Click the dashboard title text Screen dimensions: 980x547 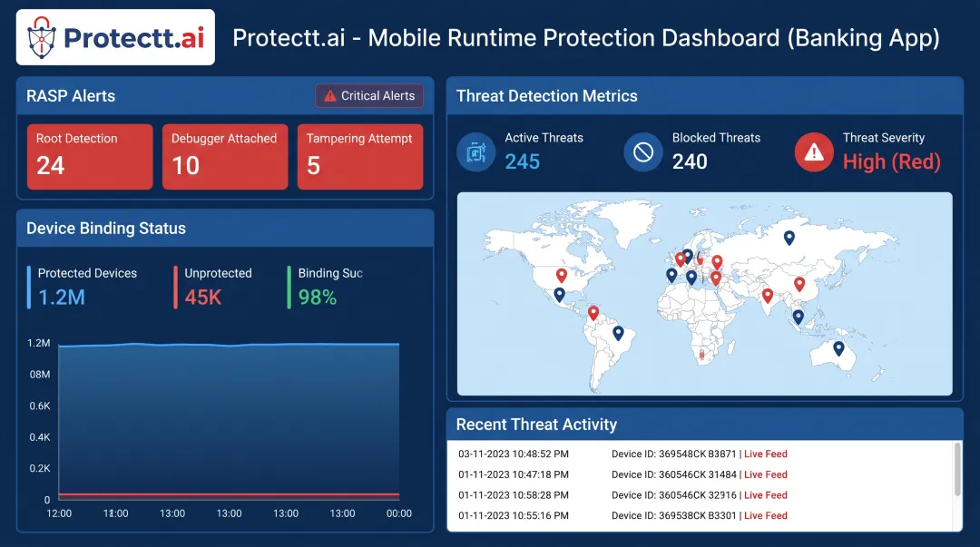(x=586, y=38)
